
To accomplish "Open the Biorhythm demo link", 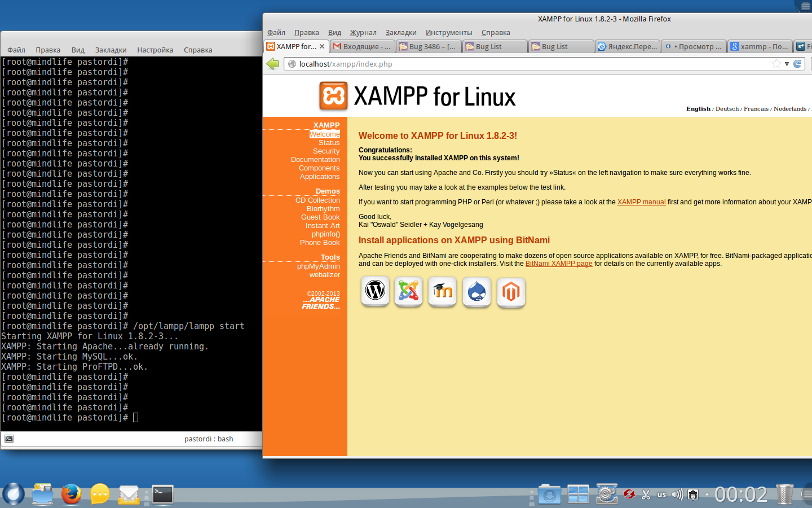I will [323, 209].
